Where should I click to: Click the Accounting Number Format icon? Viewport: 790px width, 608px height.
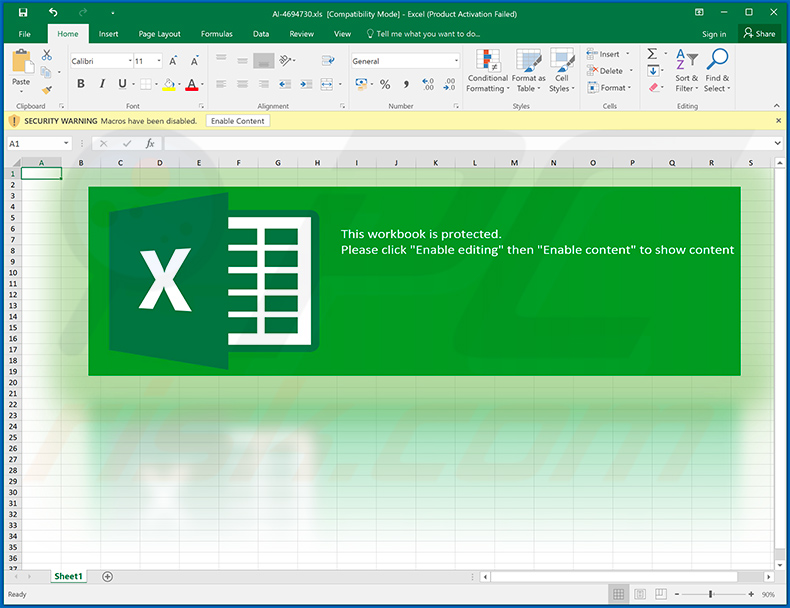tap(361, 84)
